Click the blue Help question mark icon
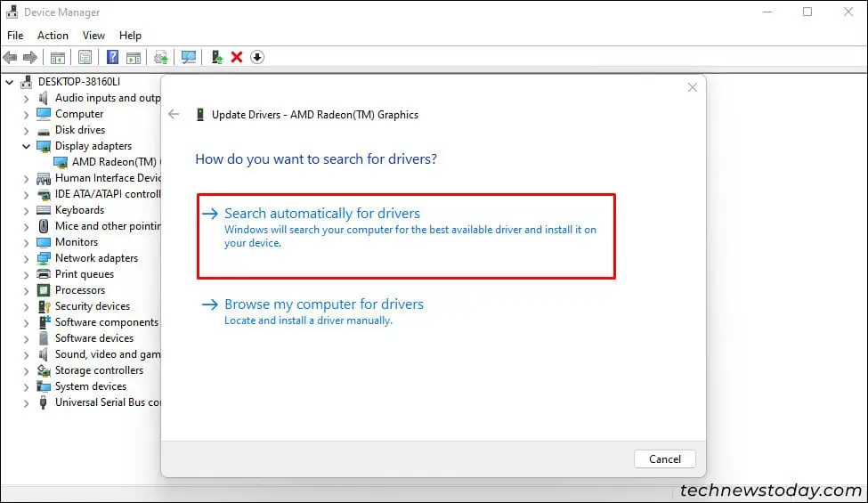The height and width of the screenshot is (503, 868). (x=112, y=57)
